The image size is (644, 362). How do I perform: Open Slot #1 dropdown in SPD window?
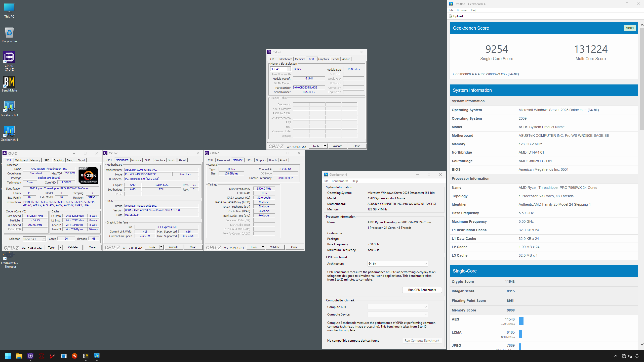tap(289, 69)
